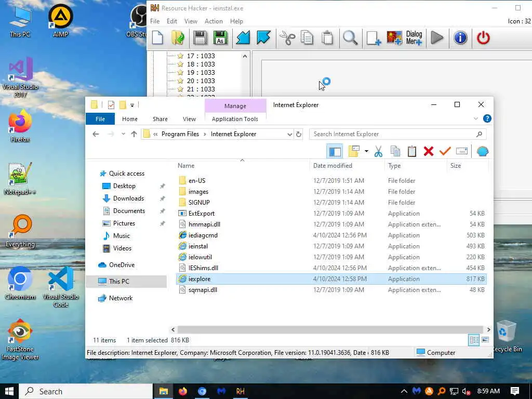Open the Application Tools tab
The width and height of the screenshot is (532, 399).
pyautogui.click(x=235, y=119)
